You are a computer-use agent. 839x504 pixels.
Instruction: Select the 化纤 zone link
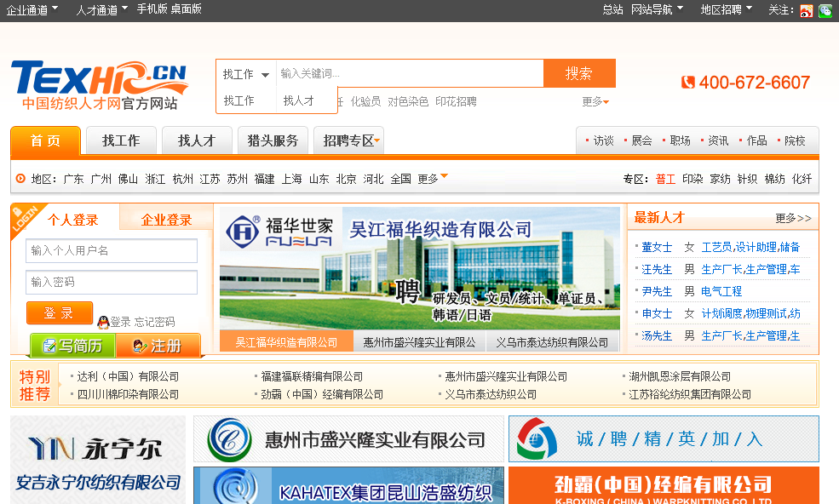tap(802, 180)
